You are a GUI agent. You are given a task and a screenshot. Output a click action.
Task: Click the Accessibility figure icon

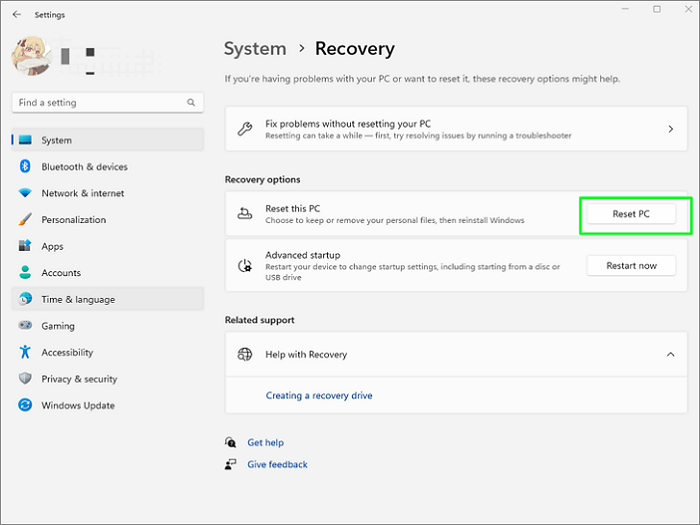(x=25, y=353)
